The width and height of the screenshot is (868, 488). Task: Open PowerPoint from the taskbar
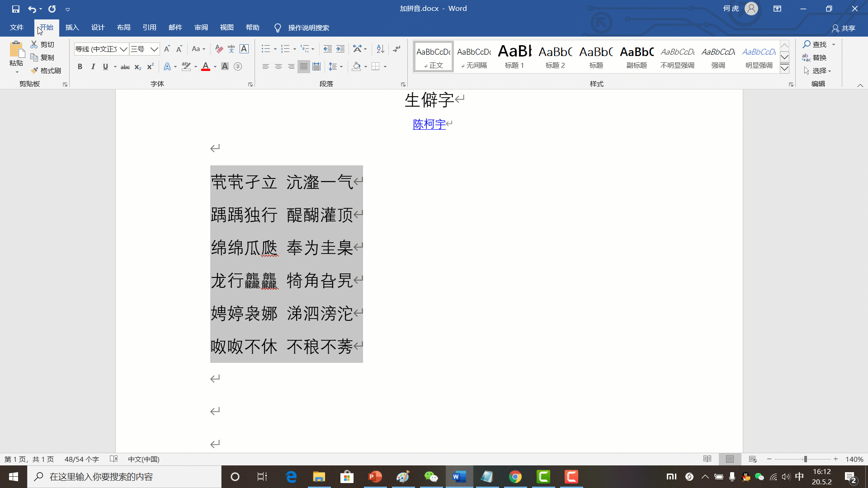coord(375,477)
